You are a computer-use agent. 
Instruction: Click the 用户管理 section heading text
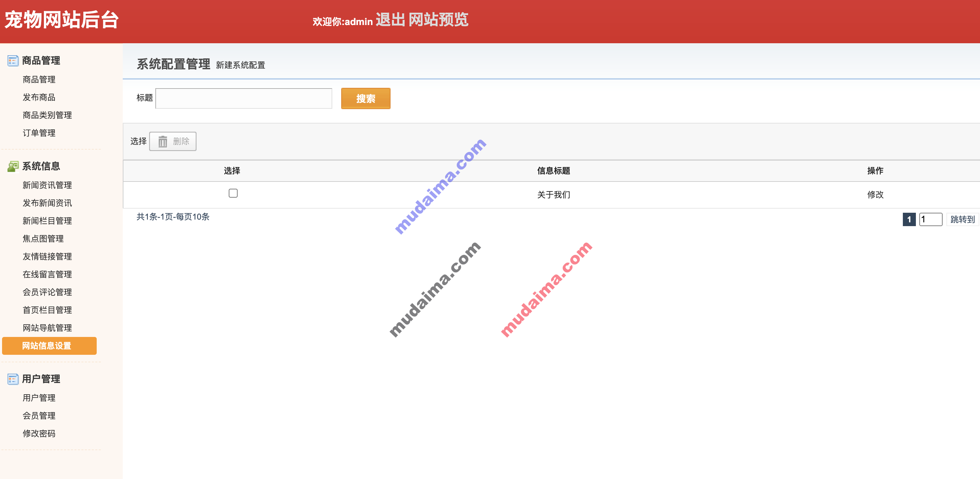click(41, 379)
